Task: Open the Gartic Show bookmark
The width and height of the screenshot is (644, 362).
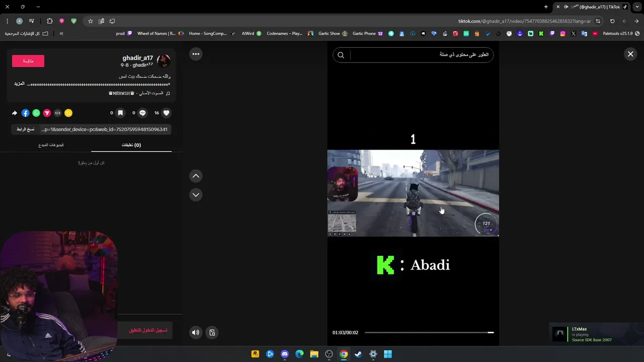Action: click(x=333, y=34)
